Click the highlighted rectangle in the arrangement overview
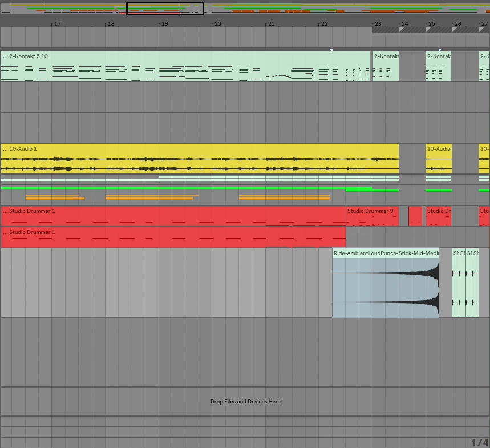Image resolution: width=490 pixels, height=448 pixels. pyautogui.click(x=164, y=9)
